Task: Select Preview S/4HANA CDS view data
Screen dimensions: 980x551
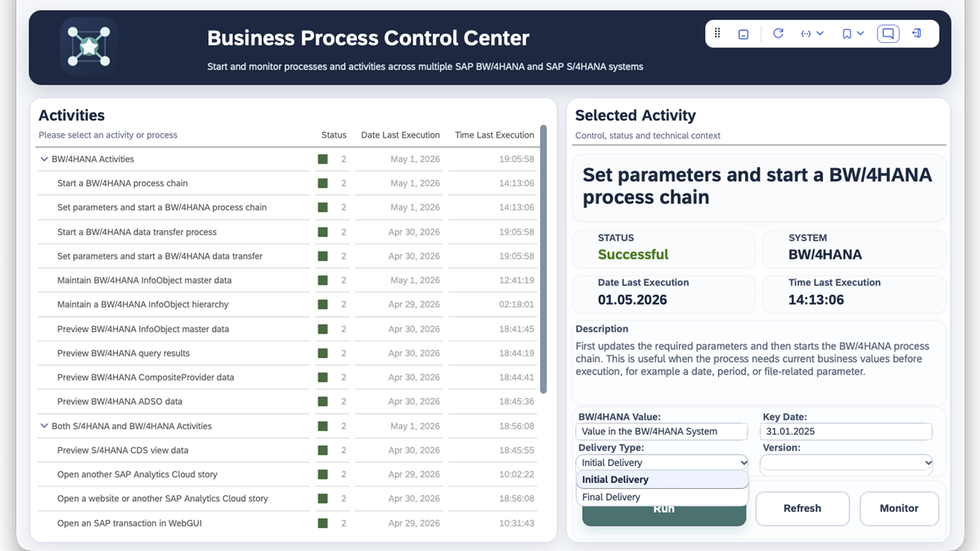Action: click(x=122, y=451)
